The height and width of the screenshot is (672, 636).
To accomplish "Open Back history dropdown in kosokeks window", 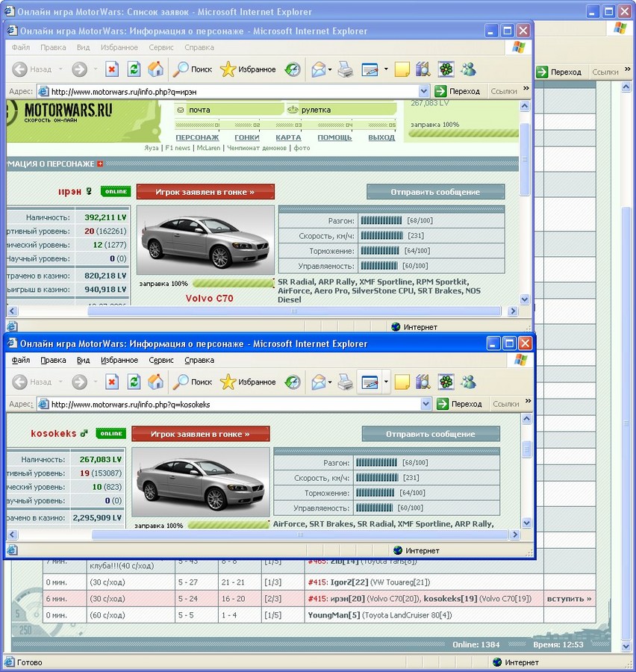I will 60,382.
